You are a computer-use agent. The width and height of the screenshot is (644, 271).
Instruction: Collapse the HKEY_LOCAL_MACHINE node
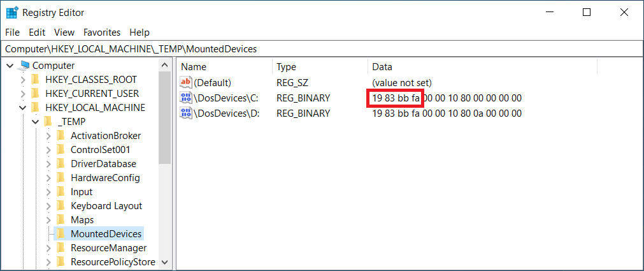[x=23, y=108]
